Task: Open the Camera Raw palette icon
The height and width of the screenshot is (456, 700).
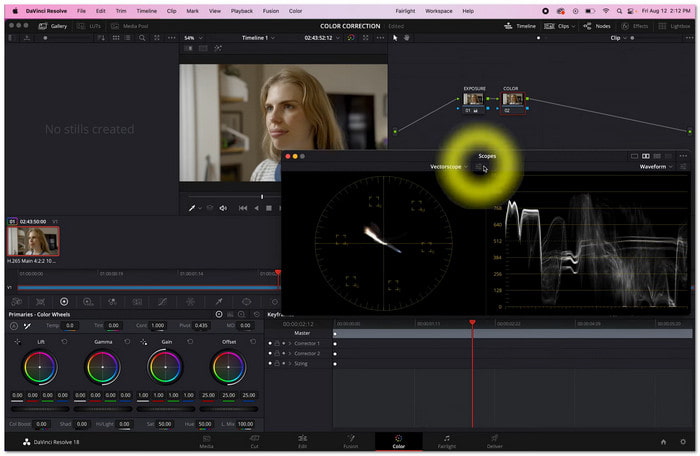Action: tap(17, 302)
